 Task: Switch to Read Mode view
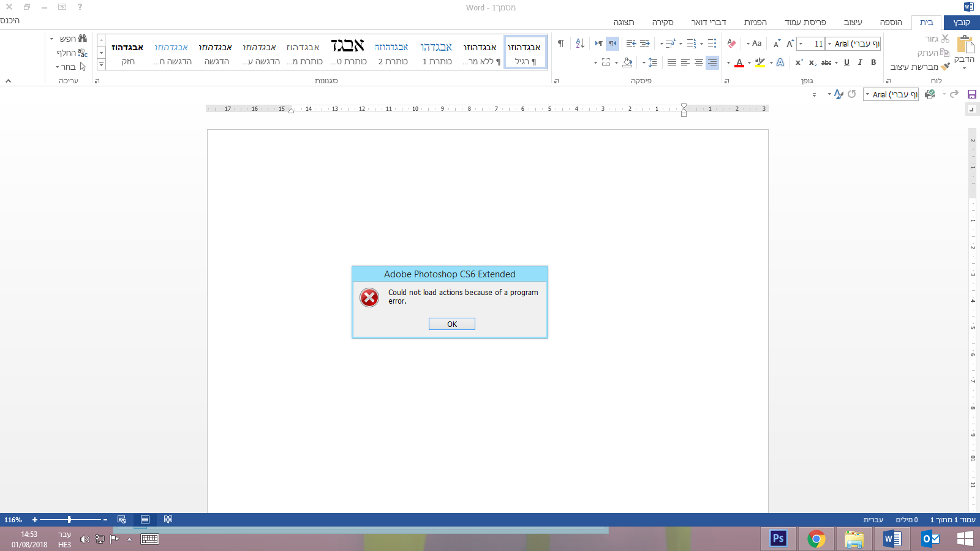(x=168, y=520)
